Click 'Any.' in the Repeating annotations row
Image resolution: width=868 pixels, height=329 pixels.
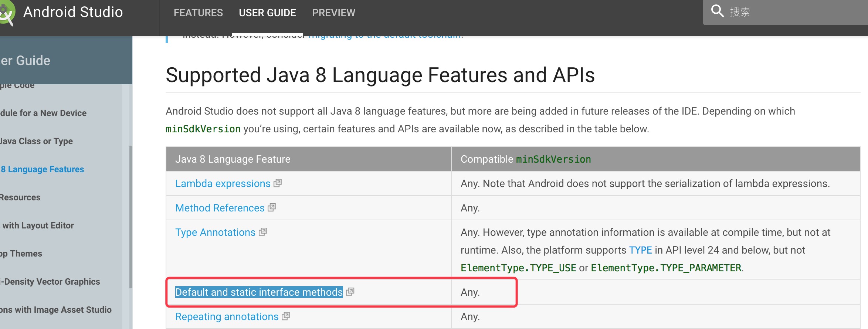(x=470, y=317)
